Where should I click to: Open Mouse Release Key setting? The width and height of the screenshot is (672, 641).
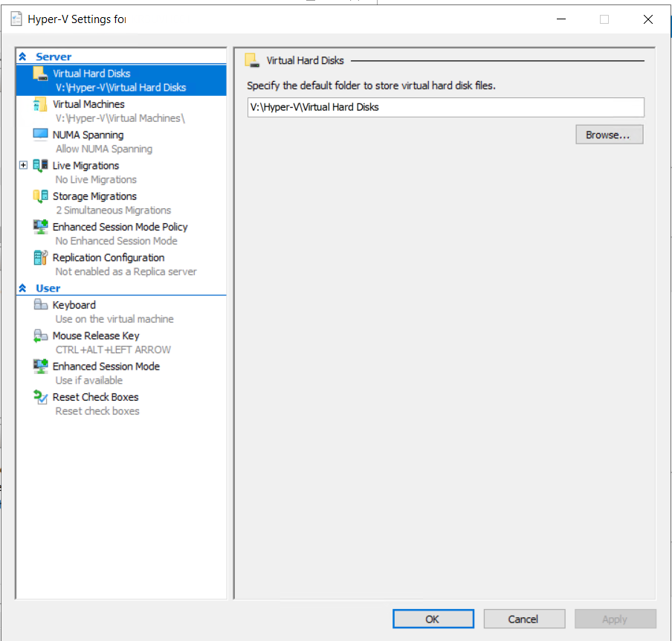(x=121, y=342)
